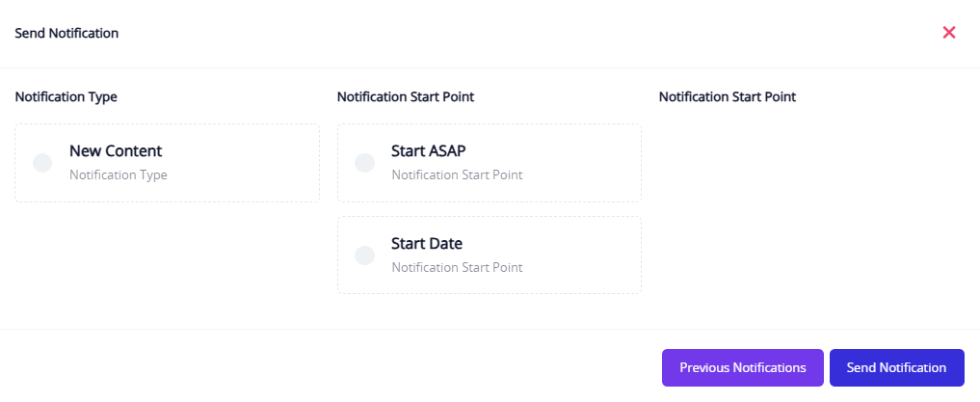Image resolution: width=980 pixels, height=402 pixels.
Task: Click the subtitle beneath New Content
Action: 119,175
